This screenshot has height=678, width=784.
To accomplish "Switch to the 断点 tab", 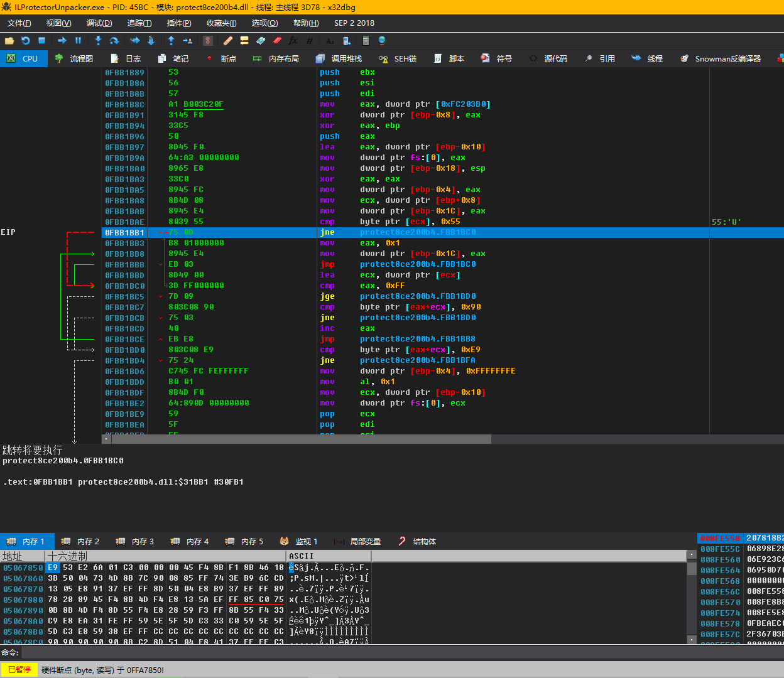I will (x=222, y=58).
